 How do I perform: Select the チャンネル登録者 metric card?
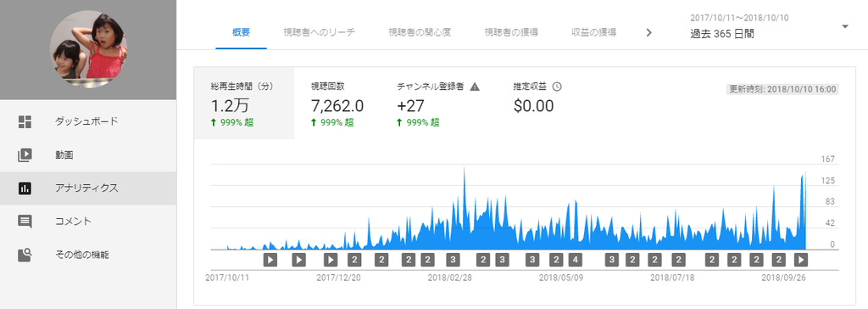pos(438,104)
